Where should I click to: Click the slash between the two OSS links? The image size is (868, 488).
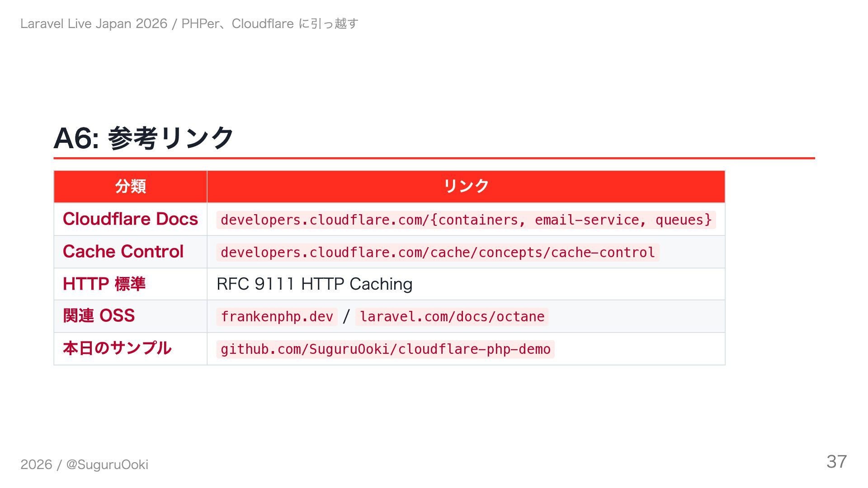click(x=346, y=317)
